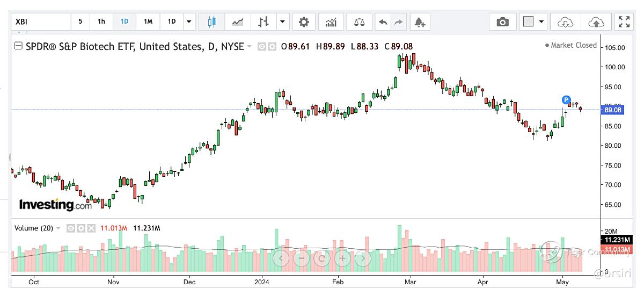Open the interval dropdown arrow
644x288 pixels.
[x=189, y=21]
